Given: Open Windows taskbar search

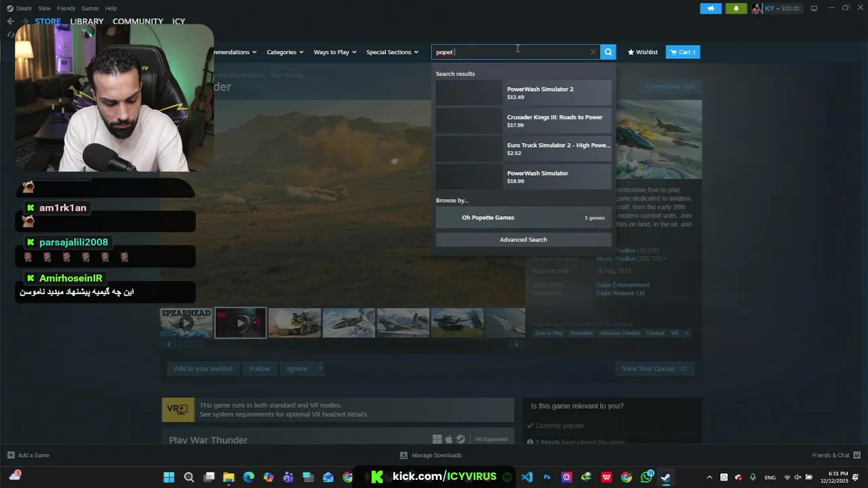Looking at the screenshot, I should coord(189,477).
